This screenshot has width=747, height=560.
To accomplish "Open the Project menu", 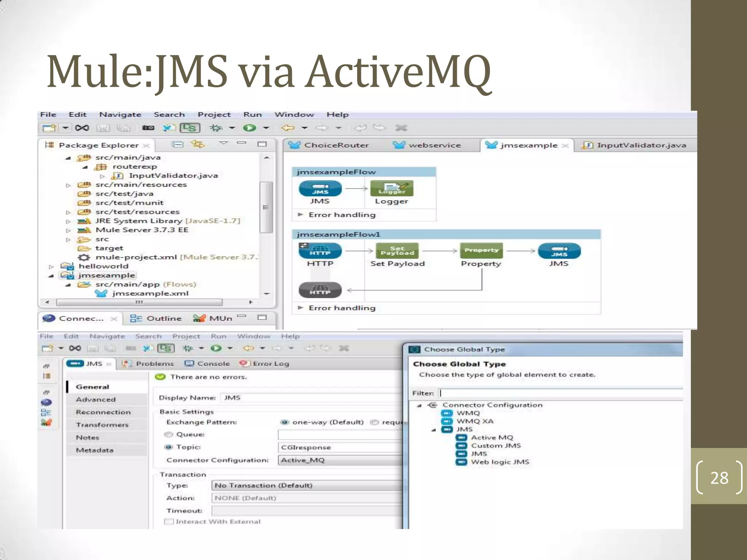I will (214, 114).
